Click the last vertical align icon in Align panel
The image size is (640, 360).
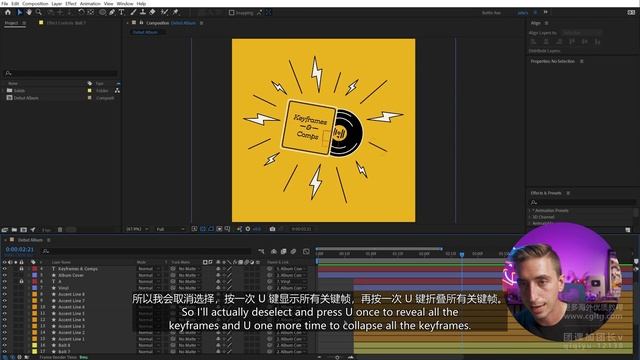click(598, 42)
